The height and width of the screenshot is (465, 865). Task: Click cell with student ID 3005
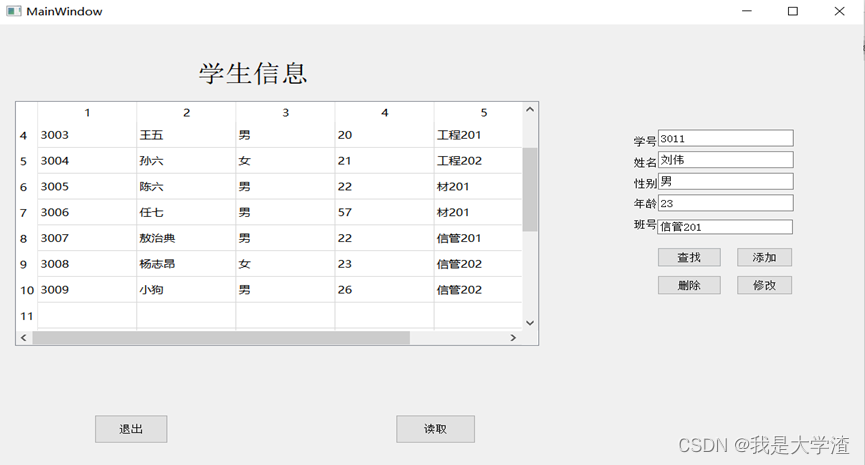pyautogui.click(x=87, y=187)
